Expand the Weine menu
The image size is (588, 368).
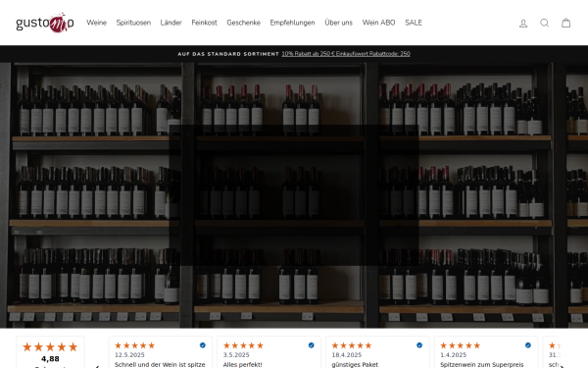96,23
